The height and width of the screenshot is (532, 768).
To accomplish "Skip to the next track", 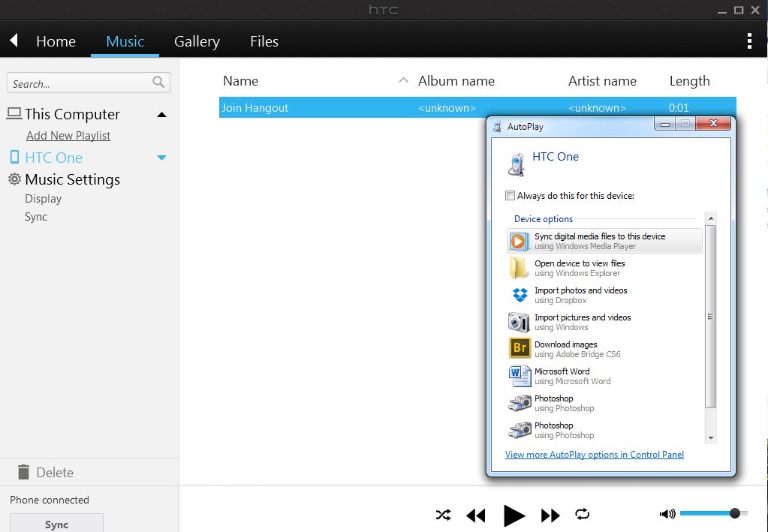I will 550,515.
